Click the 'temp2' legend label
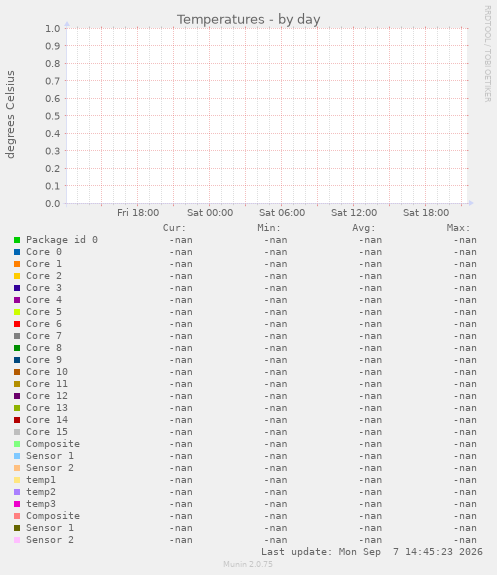 click(41, 492)
